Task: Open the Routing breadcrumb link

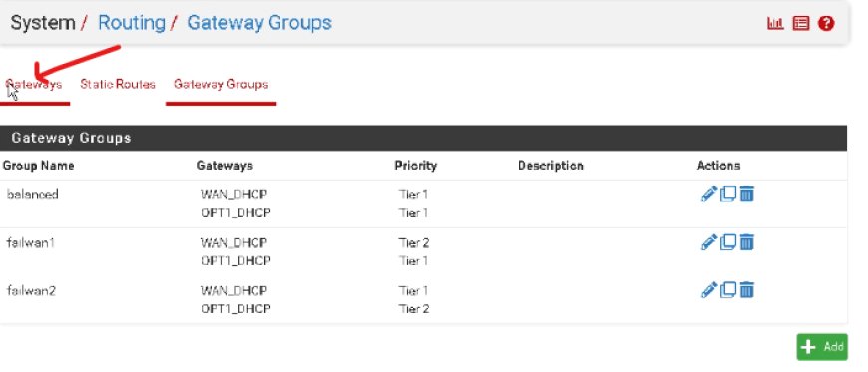Action: pos(131,23)
